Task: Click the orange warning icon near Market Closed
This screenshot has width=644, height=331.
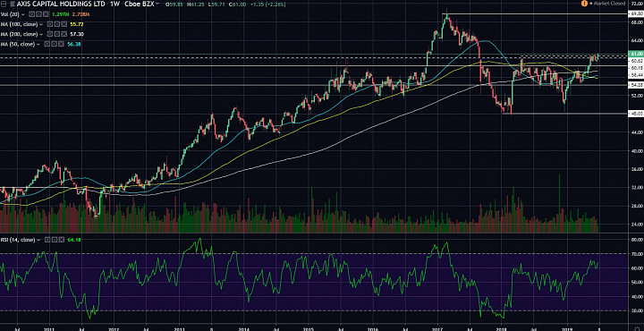Action: pos(584,3)
